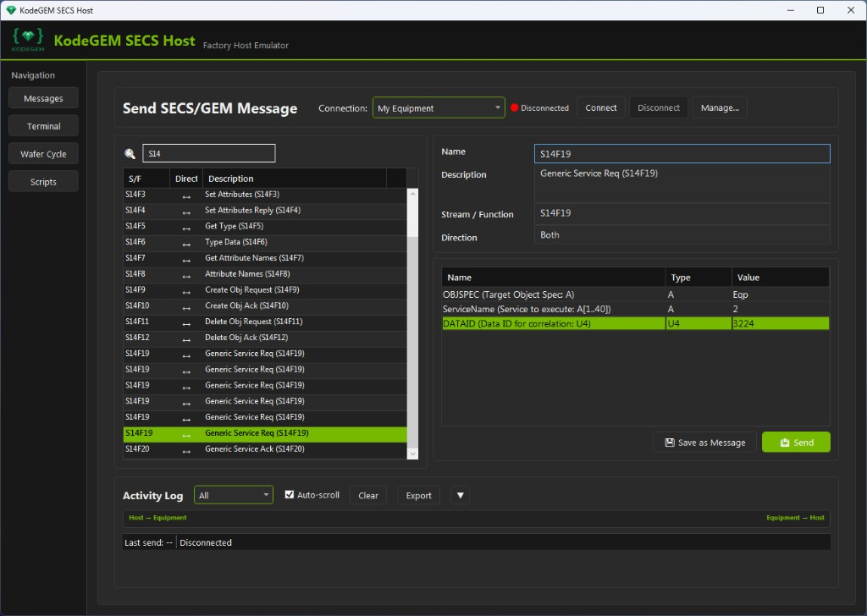
Task: Click the direction arrow icon in S14F20 row
Action: [186, 451]
